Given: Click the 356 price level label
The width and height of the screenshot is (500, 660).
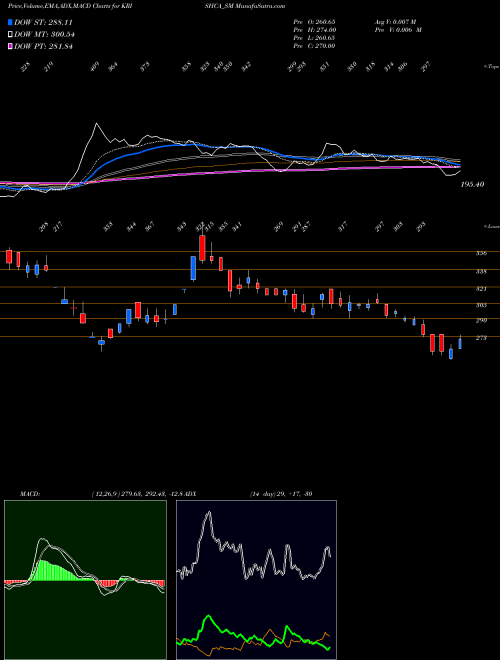Looking at the screenshot, I should [481, 253].
